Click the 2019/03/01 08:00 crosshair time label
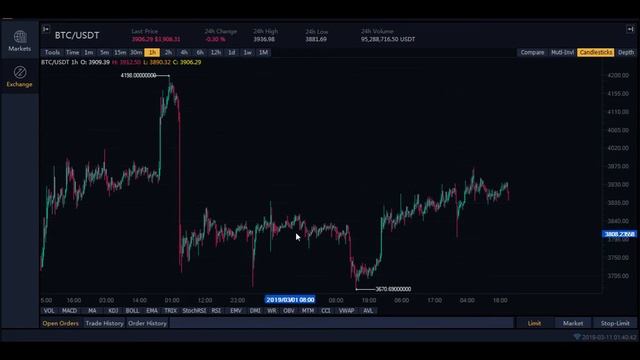Screen dimensions: 640x360 [x=290, y=300]
